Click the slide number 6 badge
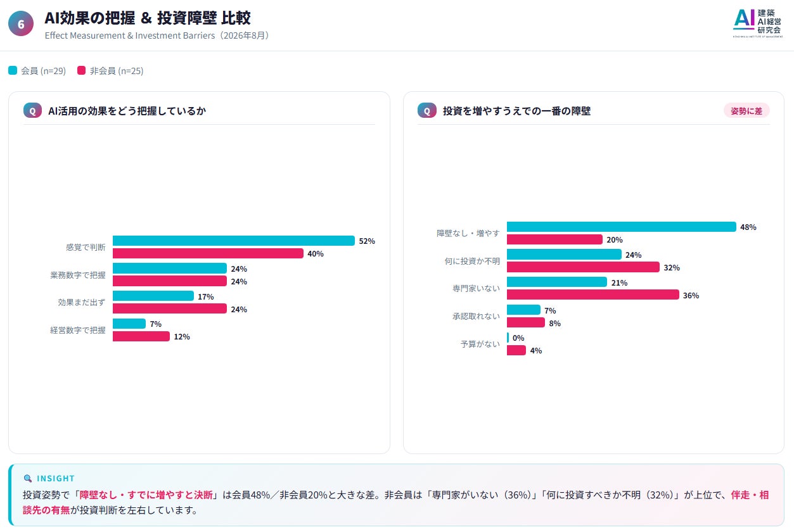Image resolution: width=794 pixels, height=532 pixels. pos(21,24)
